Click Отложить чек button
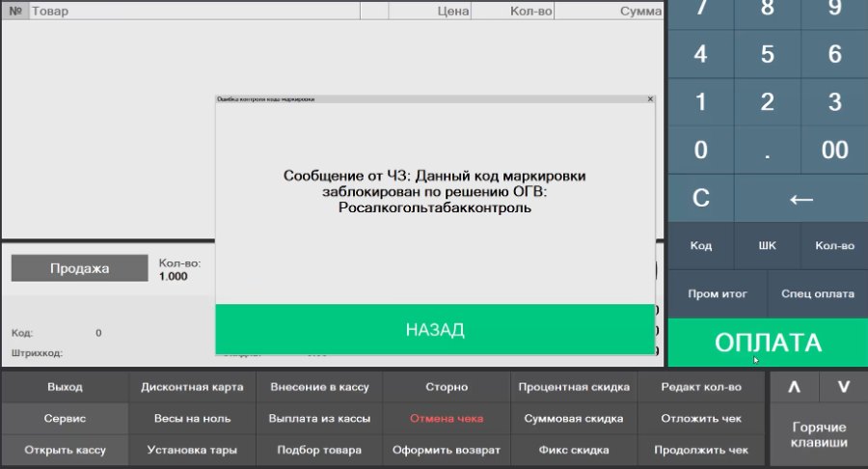Viewport: 868px width, 469px height. (701, 419)
